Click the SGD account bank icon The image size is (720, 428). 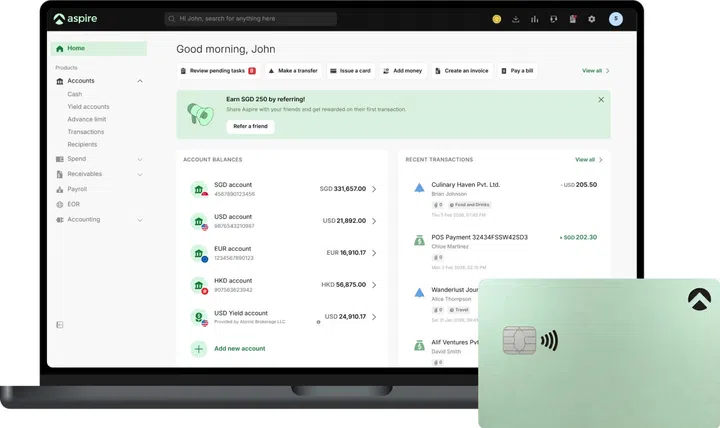tap(199, 189)
